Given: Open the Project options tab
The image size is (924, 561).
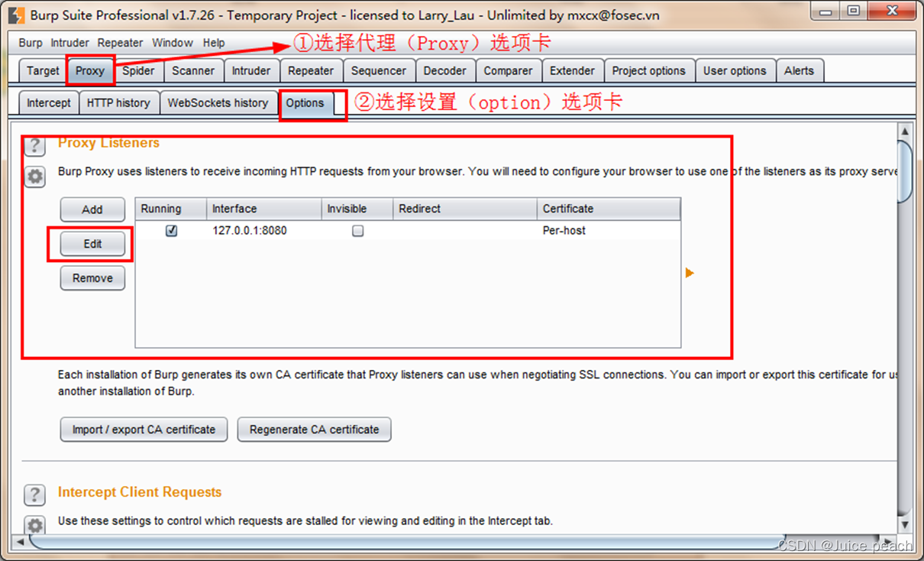Looking at the screenshot, I should (x=649, y=70).
